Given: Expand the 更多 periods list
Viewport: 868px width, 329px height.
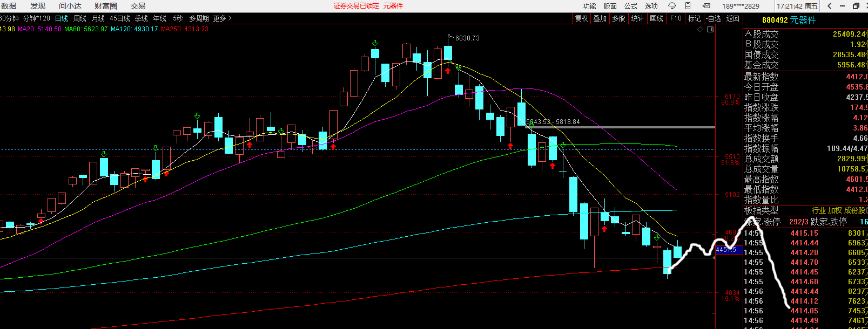Looking at the screenshot, I should pos(222,18).
